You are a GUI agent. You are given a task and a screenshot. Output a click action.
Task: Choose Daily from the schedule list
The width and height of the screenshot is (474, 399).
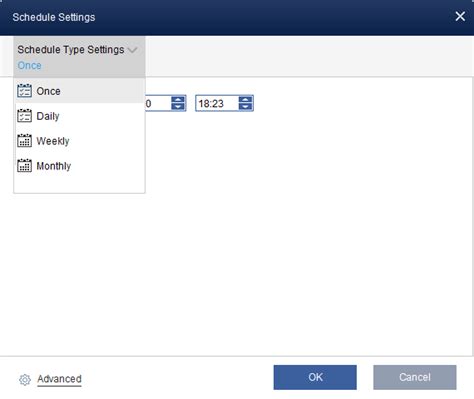point(79,116)
